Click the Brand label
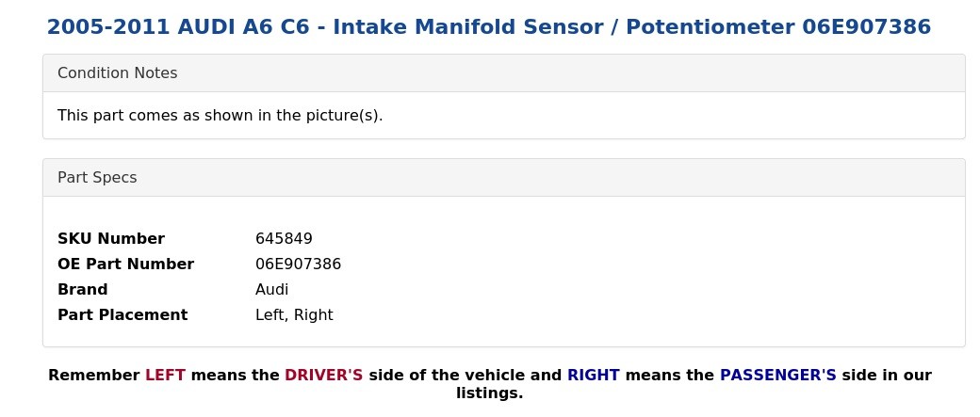This screenshot has width=980, height=417. click(83, 290)
